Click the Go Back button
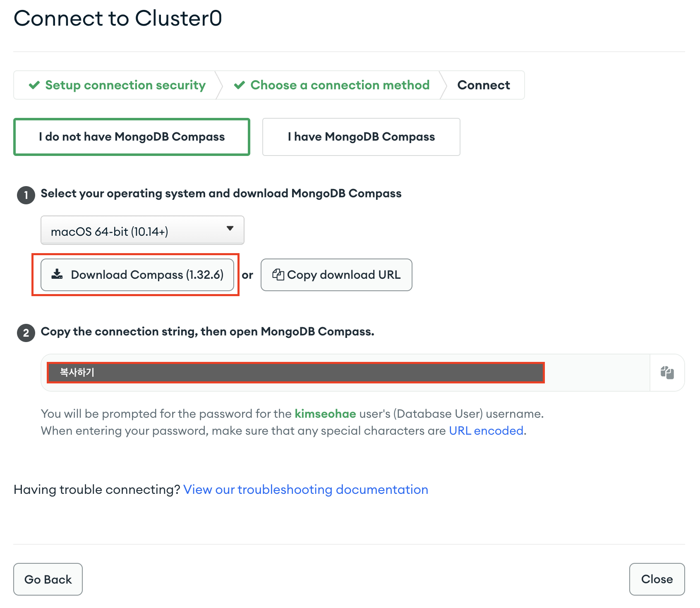Image resolution: width=700 pixels, height=608 pixels. click(x=48, y=579)
